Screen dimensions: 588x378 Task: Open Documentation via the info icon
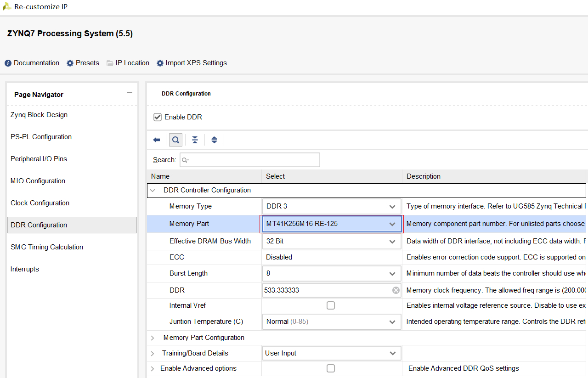tap(8, 63)
